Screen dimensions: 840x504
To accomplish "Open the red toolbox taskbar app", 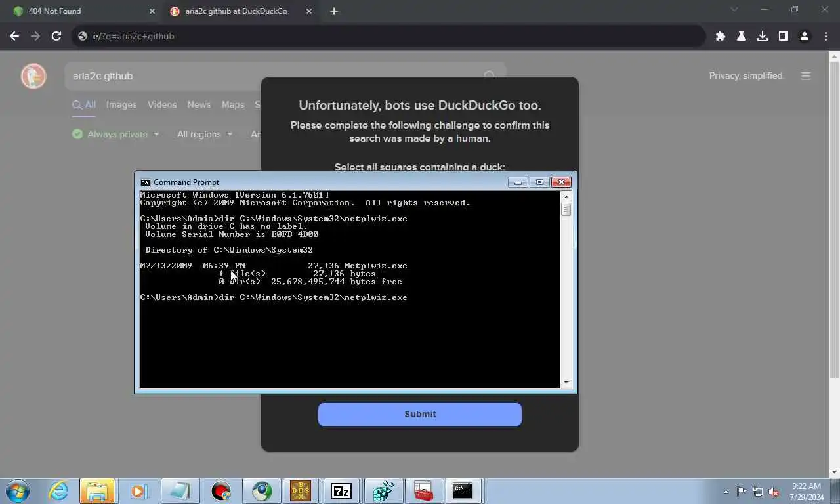I will coord(423,491).
